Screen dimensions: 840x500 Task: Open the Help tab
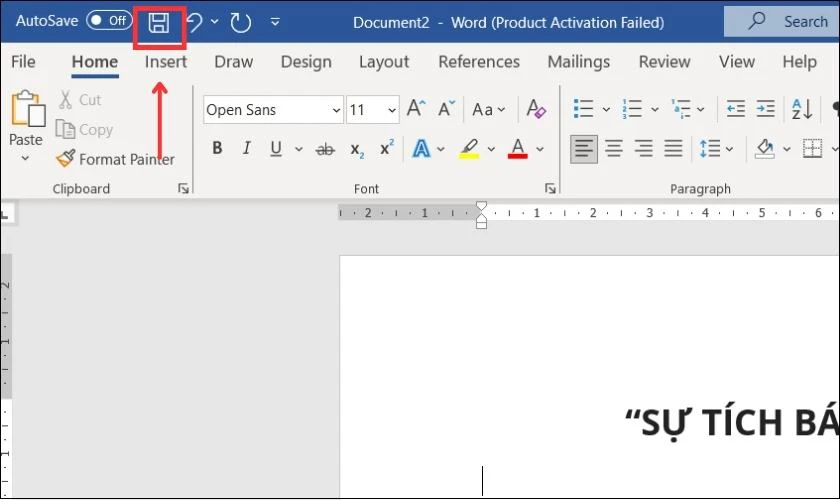point(799,62)
